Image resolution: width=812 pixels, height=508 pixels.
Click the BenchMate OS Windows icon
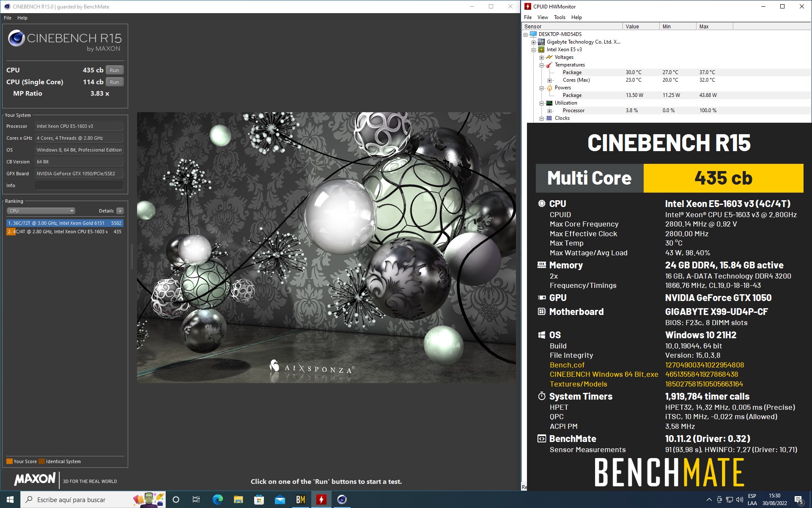[541, 335]
